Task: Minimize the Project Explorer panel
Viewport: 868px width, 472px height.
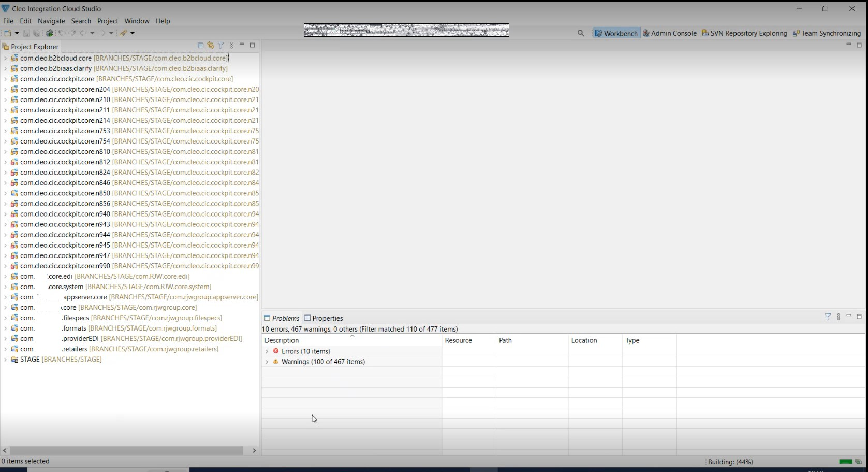Action: tap(242, 45)
